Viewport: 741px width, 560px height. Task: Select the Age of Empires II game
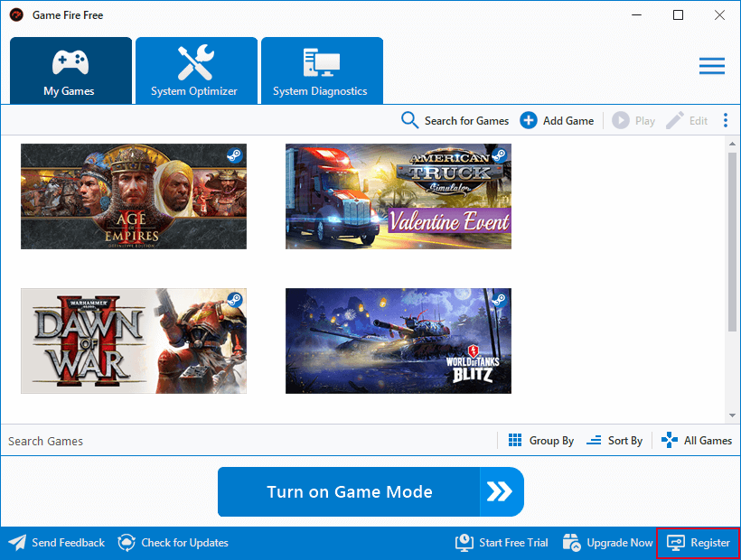pyautogui.click(x=134, y=196)
